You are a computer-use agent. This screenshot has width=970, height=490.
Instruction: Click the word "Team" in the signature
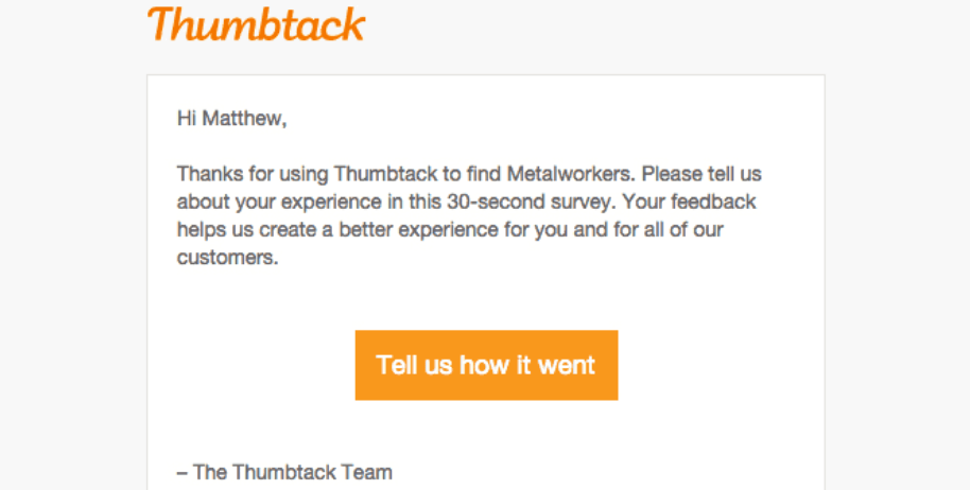(368, 472)
